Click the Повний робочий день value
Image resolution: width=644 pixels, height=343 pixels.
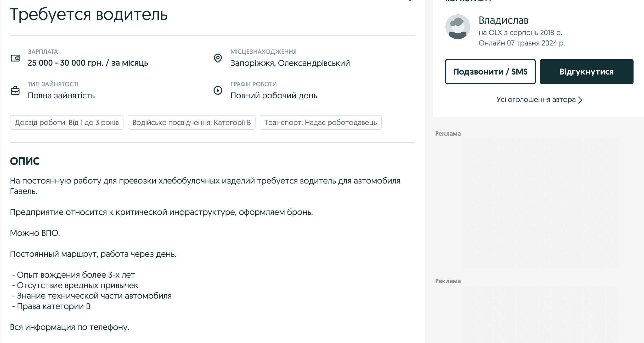[274, 95]
